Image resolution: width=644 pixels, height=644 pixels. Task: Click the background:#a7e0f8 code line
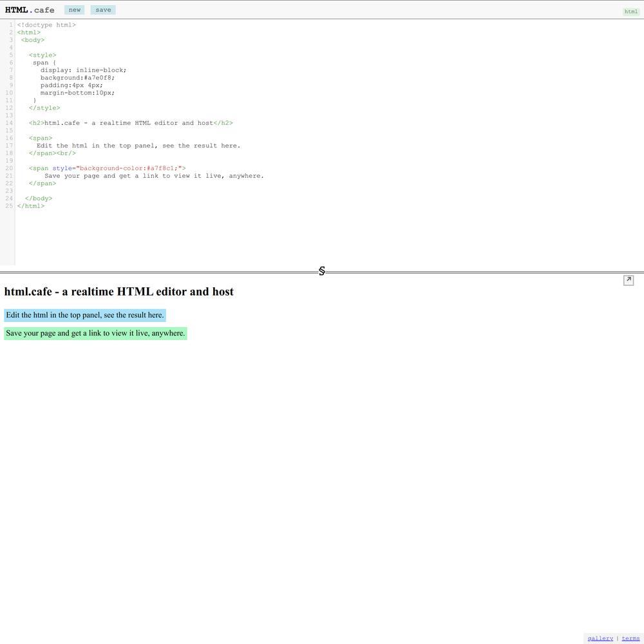click(x=78, y=78)
